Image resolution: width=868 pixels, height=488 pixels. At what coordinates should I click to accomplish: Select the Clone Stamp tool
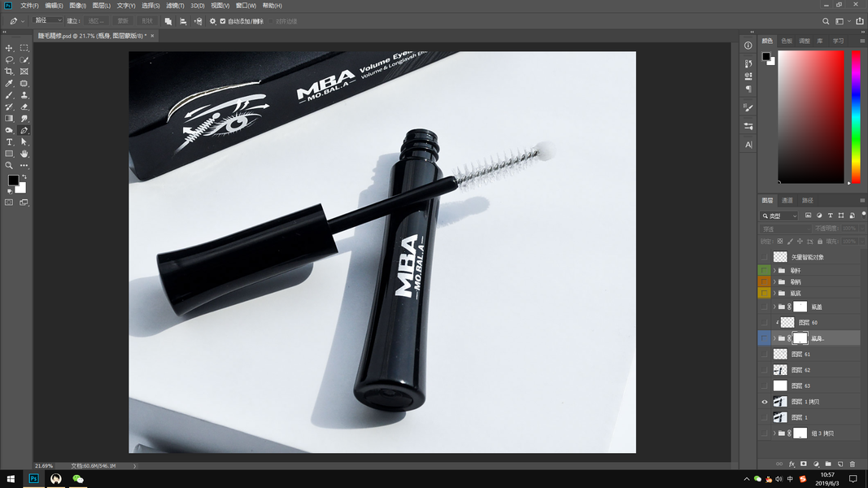point(24,95)
